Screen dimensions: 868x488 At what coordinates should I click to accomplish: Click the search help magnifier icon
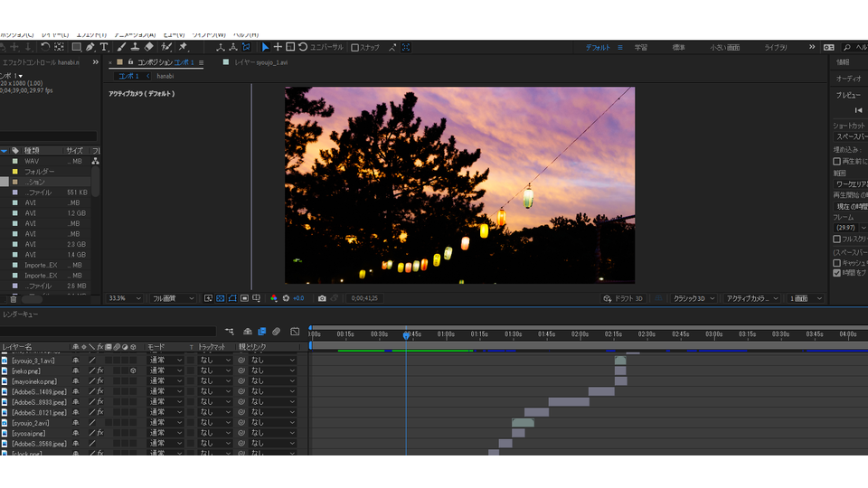click(x=847, y=48)
